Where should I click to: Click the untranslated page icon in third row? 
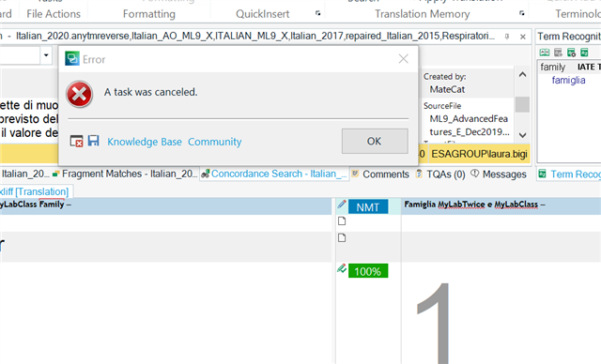(342, 237)
